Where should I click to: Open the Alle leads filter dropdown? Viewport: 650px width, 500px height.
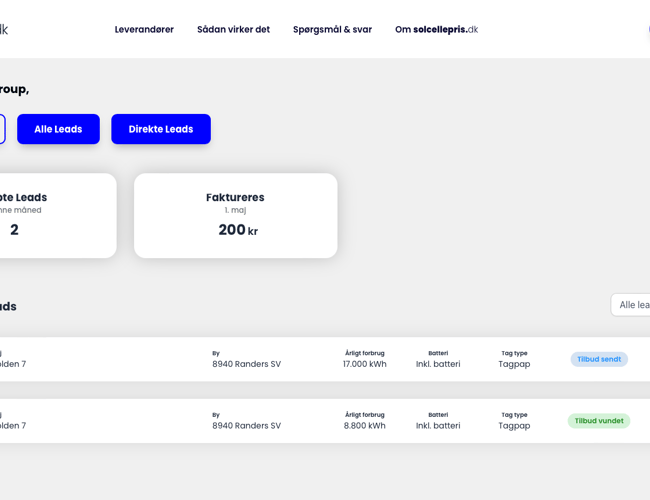coord(631,305)
